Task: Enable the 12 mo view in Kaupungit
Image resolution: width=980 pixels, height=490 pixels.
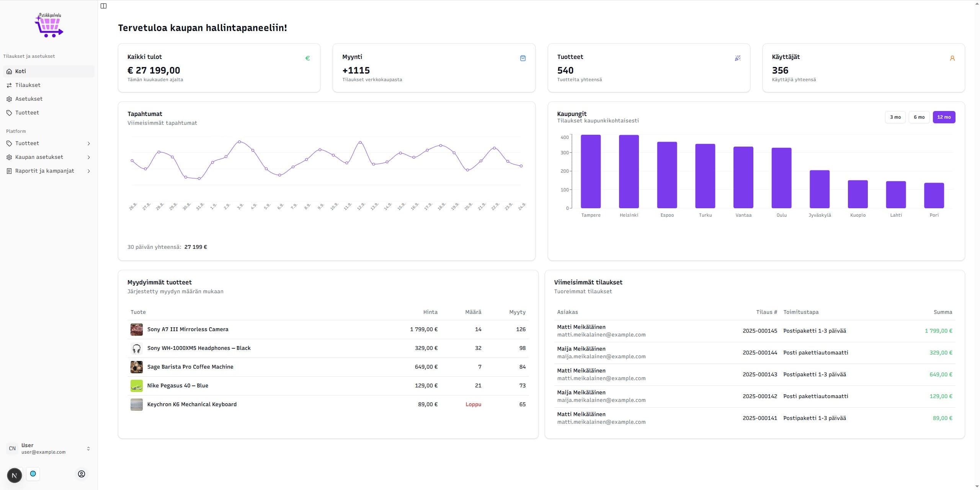Action: click(x=944, y=117)
